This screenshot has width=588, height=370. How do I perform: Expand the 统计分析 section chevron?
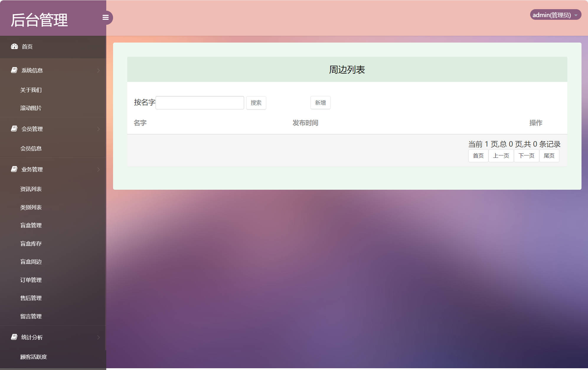pyautogui.click(x=98, y=337)
